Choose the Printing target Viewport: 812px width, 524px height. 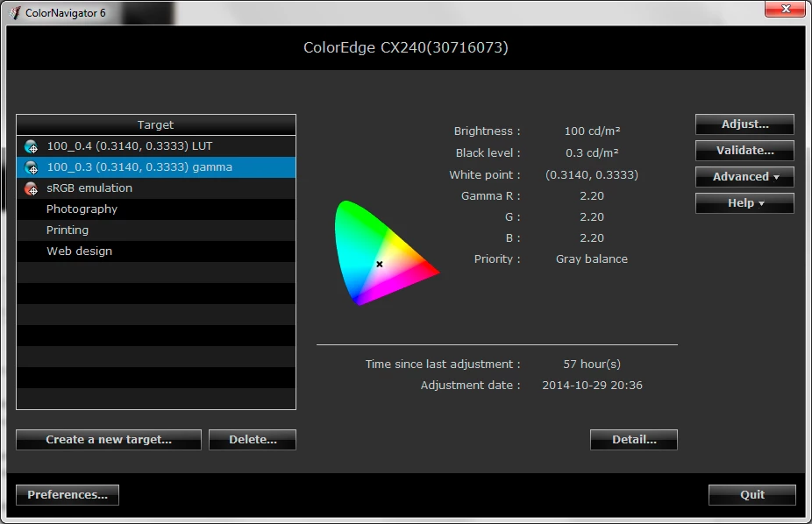click(x=156, y=230)
